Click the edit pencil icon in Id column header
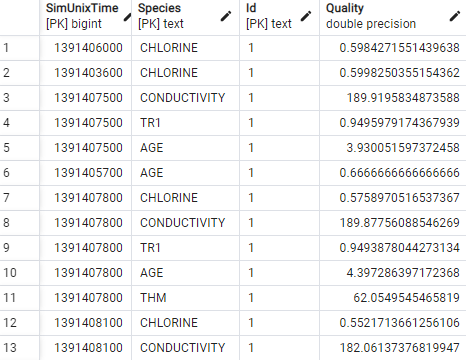466x360 pixels. [306, 16]
